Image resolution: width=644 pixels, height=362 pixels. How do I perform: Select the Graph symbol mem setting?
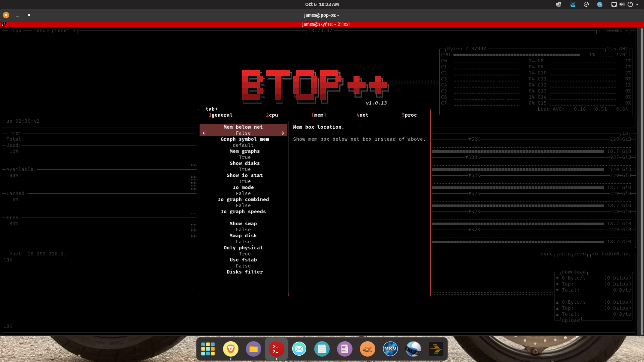[245, 139]
